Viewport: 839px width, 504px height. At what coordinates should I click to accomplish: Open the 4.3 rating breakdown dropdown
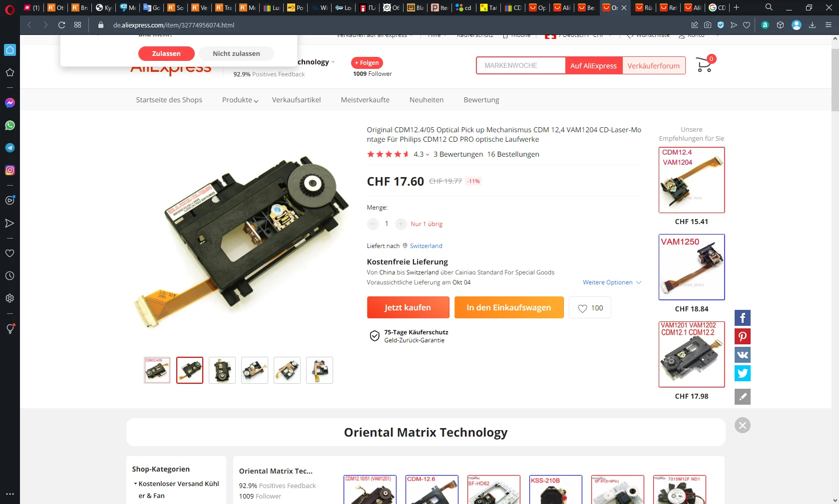(x=421, y=154)
